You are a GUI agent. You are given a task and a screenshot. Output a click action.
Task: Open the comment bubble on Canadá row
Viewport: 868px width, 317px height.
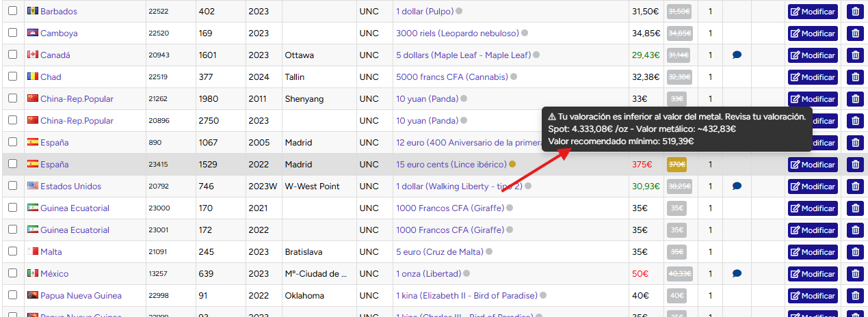737,55
